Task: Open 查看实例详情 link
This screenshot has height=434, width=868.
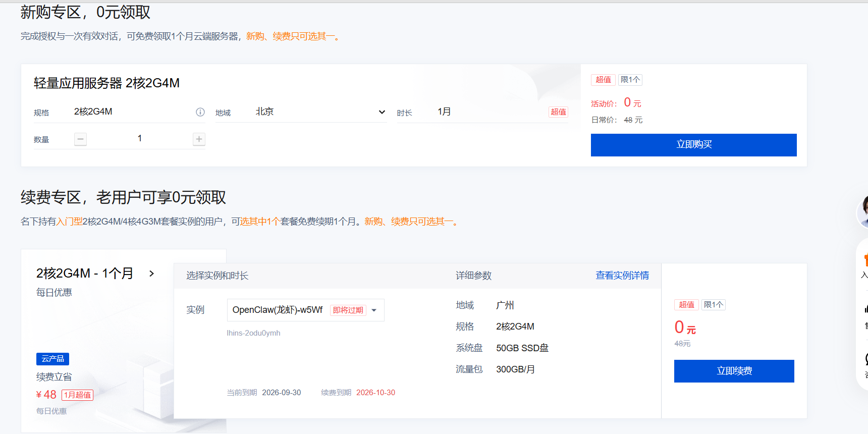Action: pyautogui.click(x=622, y=276)
